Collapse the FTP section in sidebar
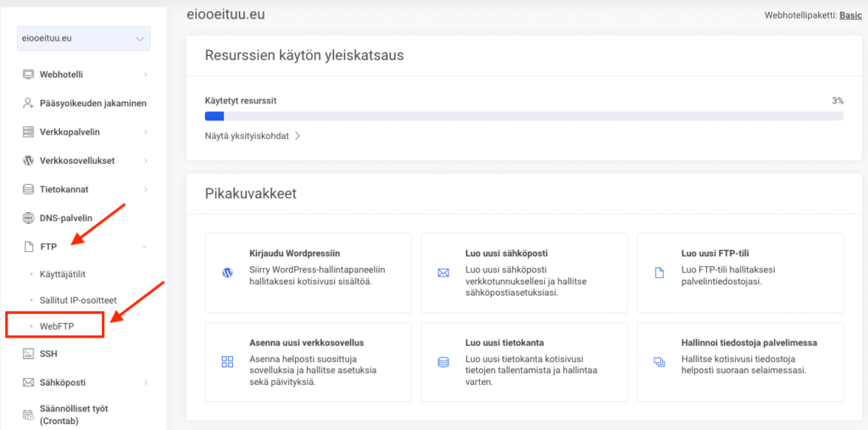Viewport: 868px width, 430px height. point(146,247)
